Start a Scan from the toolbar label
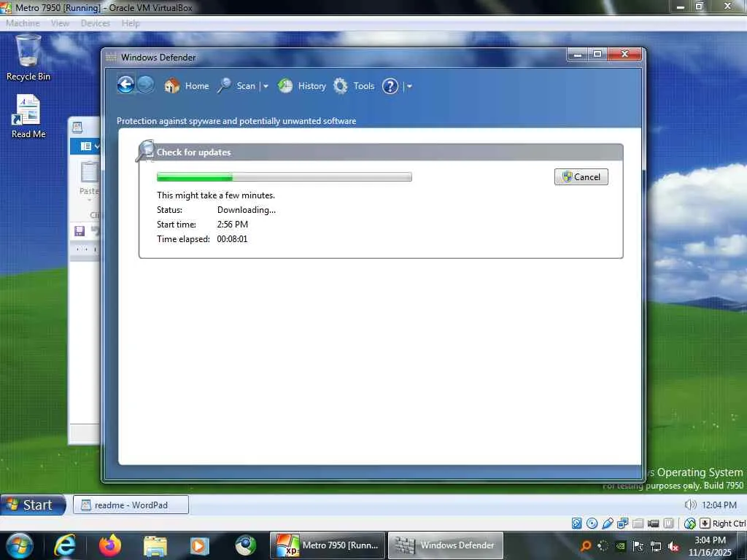This screenshot has width=747, height=560. coord(246,86)
